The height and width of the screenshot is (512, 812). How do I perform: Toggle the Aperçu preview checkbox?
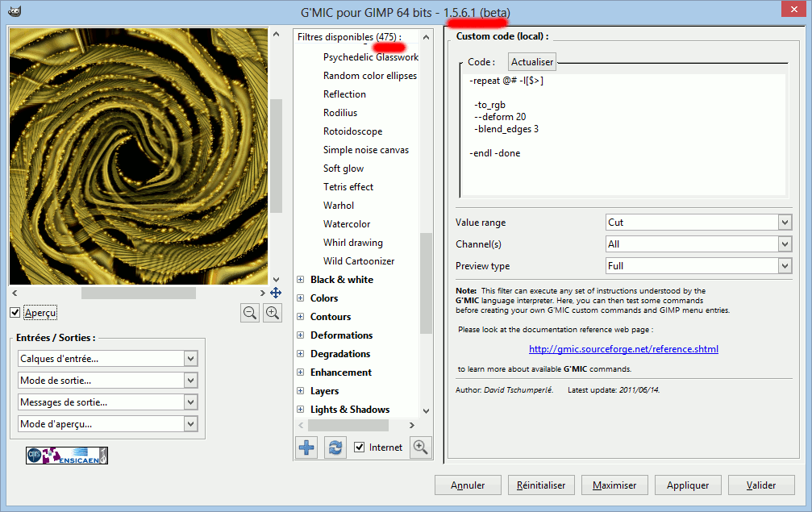15,313
